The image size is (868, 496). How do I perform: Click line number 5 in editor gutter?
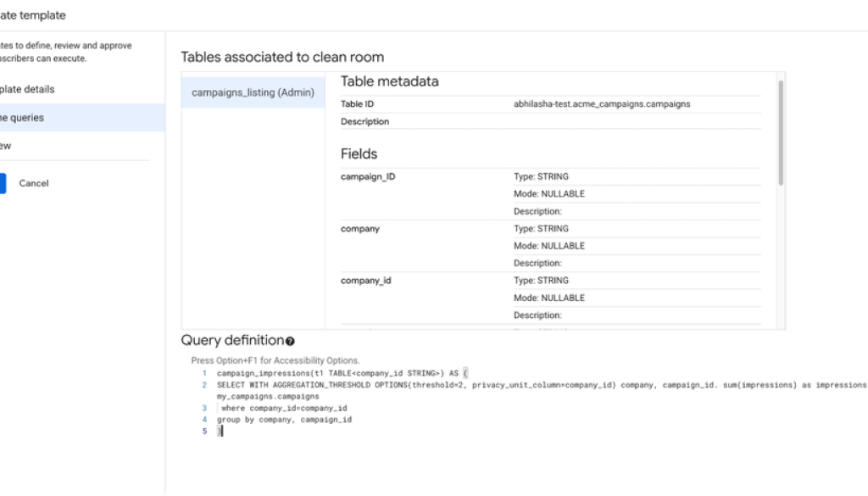pyautogui.click(x=204, y=432)
